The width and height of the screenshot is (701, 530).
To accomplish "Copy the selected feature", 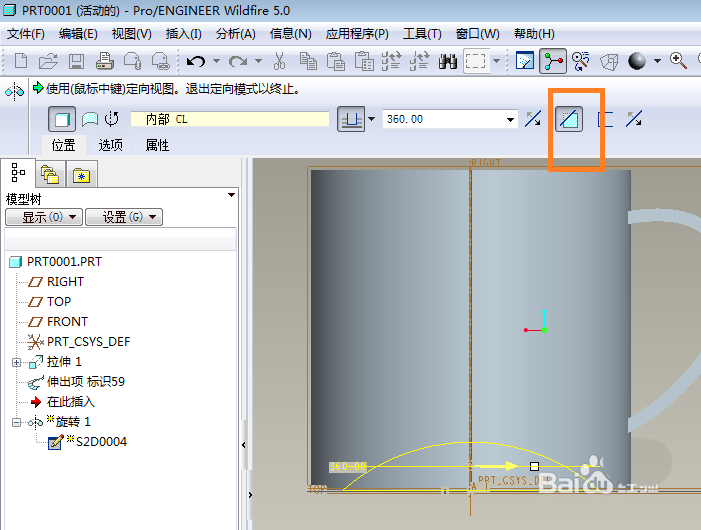I will (308, 61).
